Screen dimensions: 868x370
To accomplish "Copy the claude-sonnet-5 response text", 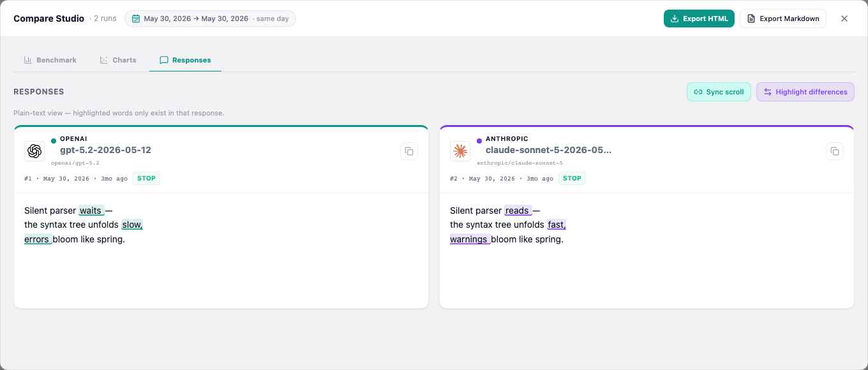I will (835, 151).
